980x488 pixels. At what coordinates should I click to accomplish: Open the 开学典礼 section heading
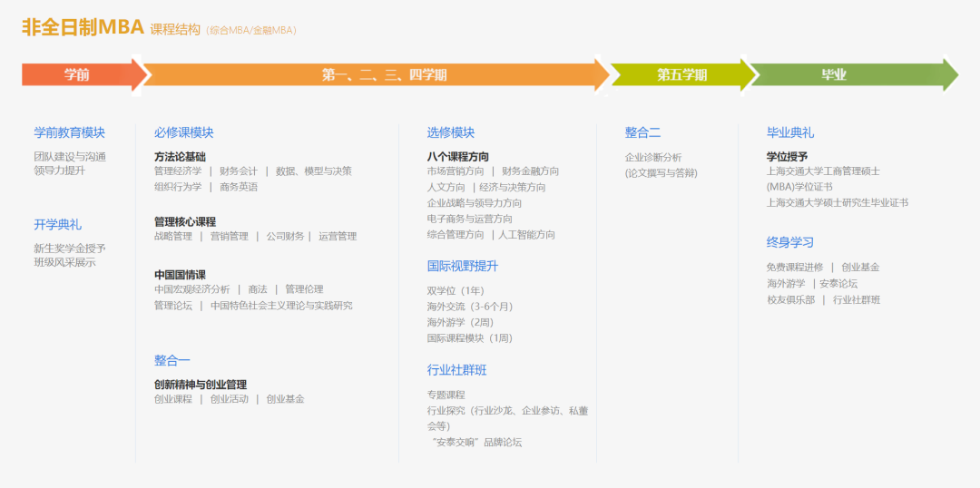57,224
